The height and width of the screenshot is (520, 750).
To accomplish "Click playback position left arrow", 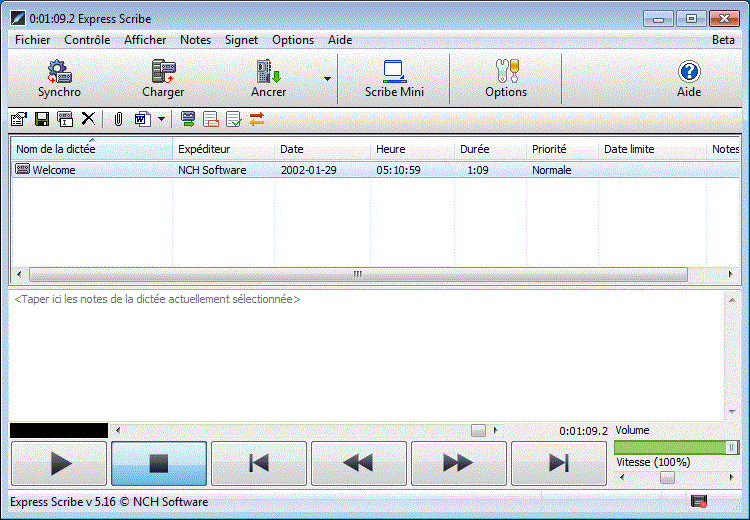I will click(x=118, y=430).
